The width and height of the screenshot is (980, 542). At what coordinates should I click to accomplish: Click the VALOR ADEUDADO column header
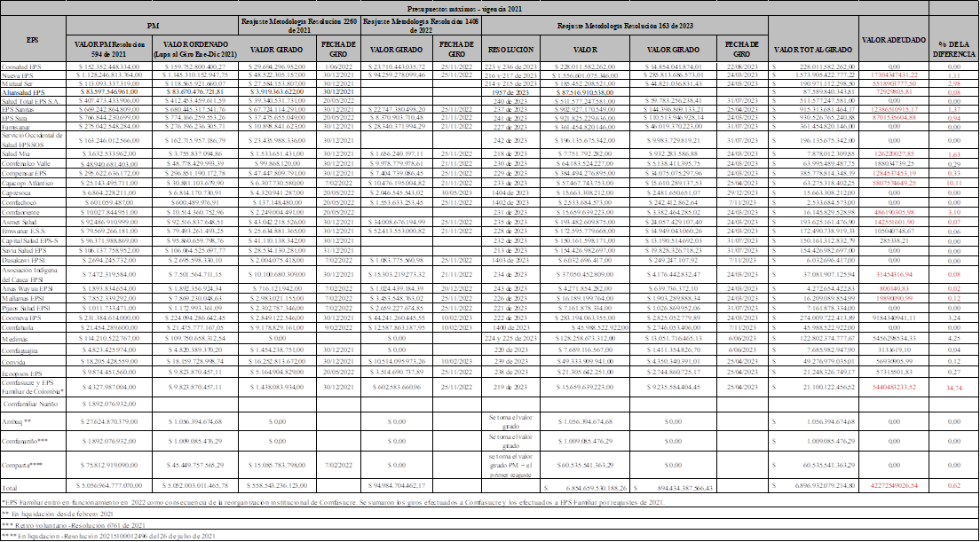point(892,40)
